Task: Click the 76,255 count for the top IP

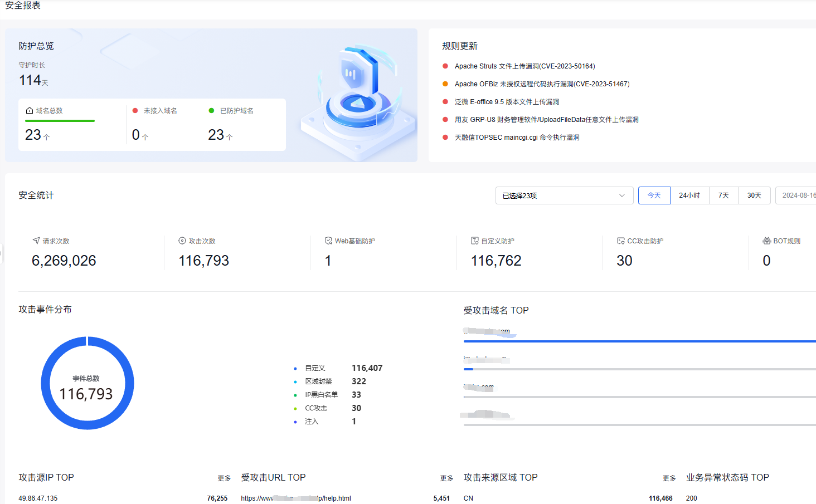Action: point(217,498)
